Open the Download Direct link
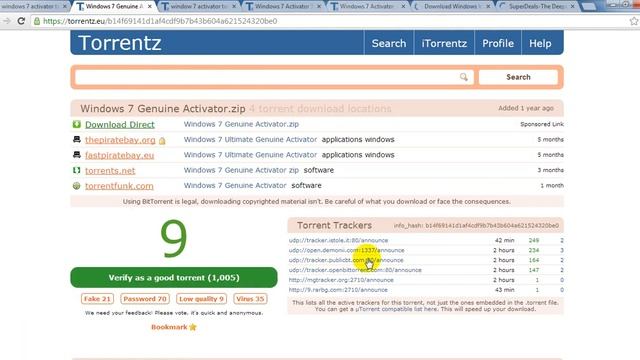 coord(120,124)
